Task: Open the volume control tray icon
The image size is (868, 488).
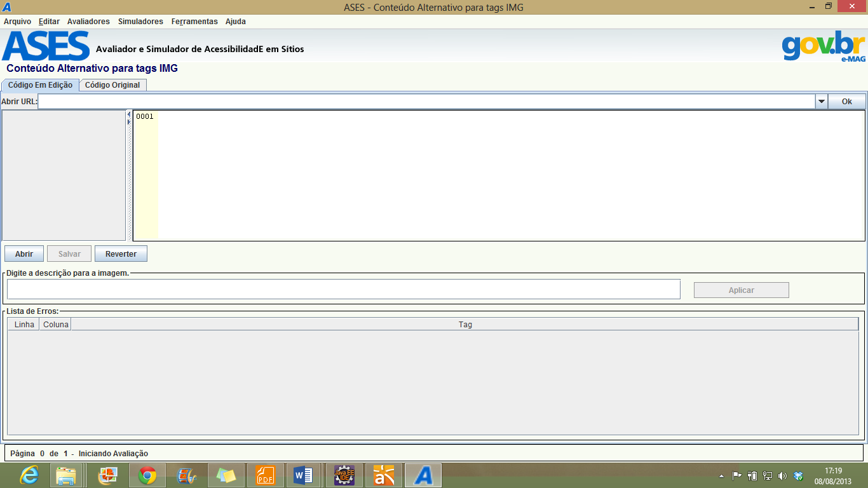Action: 782,475
